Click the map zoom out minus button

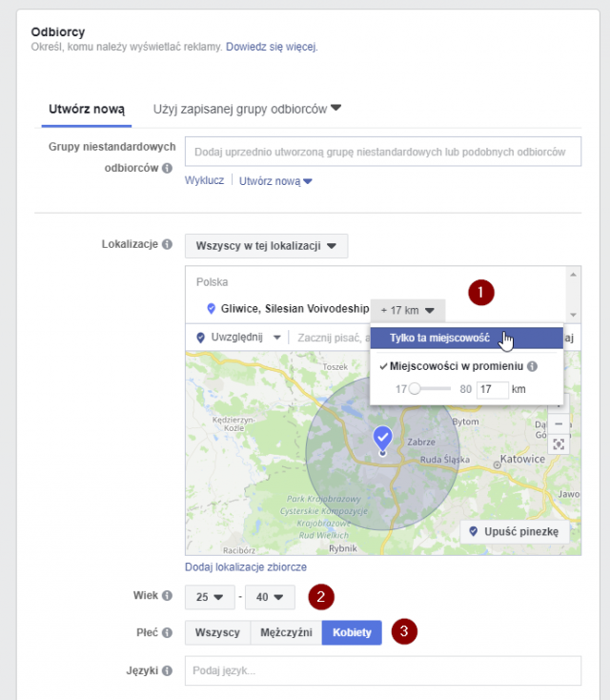[559, 422]
